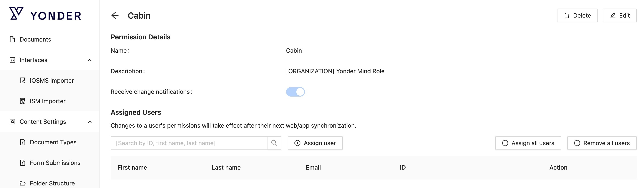Click the Documents page icon
Screen dimensions: 644x188
pos(12,39)
